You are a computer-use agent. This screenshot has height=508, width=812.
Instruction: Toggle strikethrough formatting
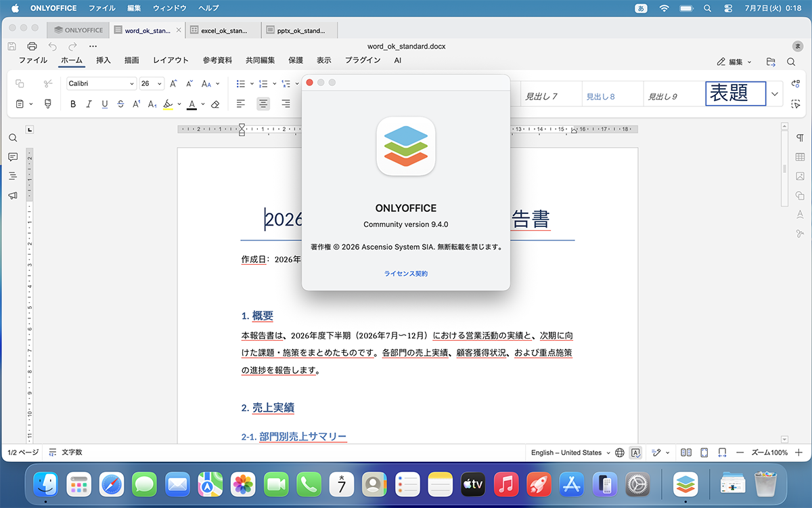tap(120, 104)
